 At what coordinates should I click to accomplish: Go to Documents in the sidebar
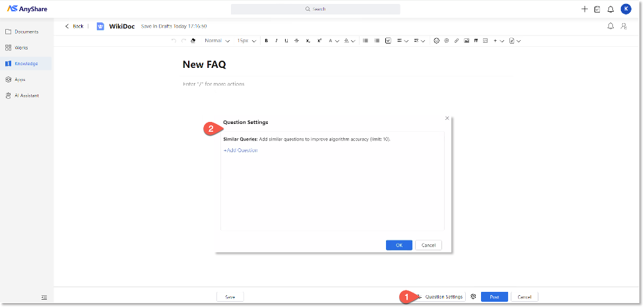pos(26,32)
